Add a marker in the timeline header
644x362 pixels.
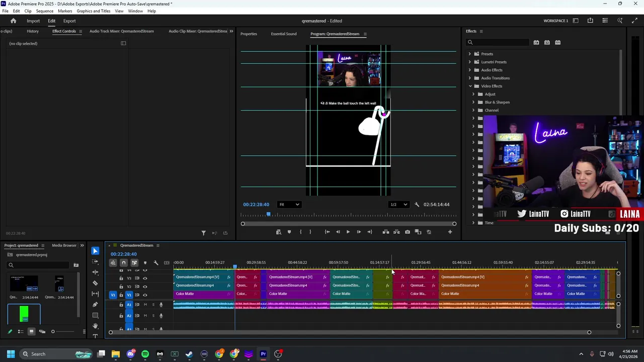[x=145, y=262]
